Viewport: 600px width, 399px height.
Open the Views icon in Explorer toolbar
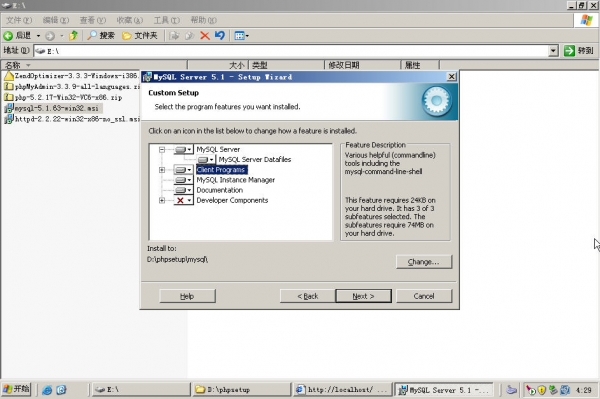241,36
